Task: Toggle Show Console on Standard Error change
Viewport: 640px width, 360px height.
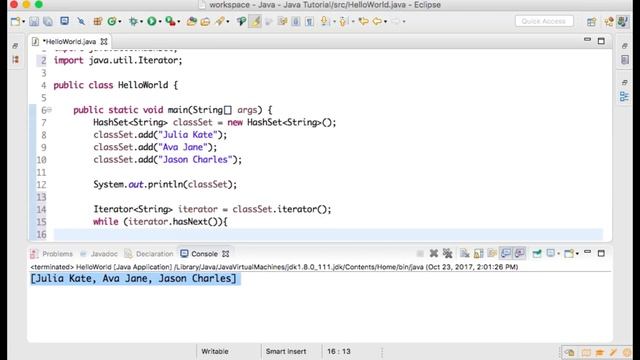Action: click(520, 253)
